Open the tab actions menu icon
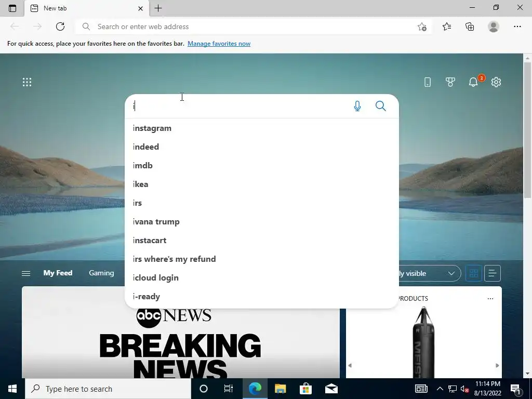Screen dimensions: 532x399 pyautogui.click(x=12, y=8)
